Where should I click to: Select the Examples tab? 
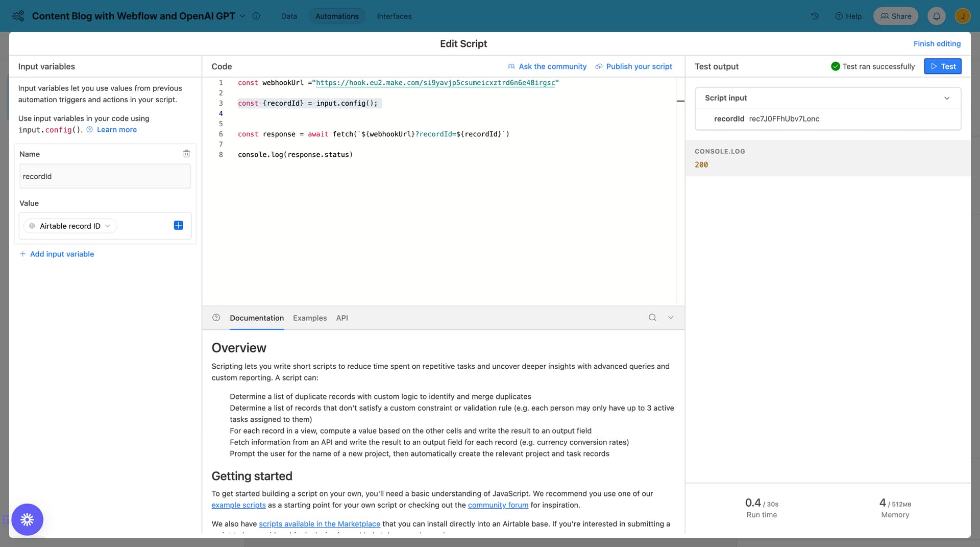coord(310,318)
